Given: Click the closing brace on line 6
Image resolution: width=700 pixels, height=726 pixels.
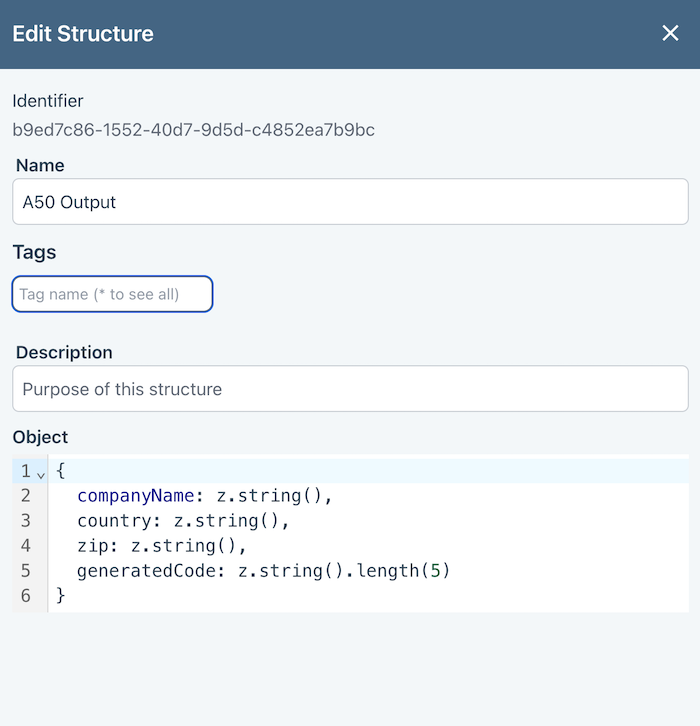Looking at the screenshot, I should [x=61, y=596].
